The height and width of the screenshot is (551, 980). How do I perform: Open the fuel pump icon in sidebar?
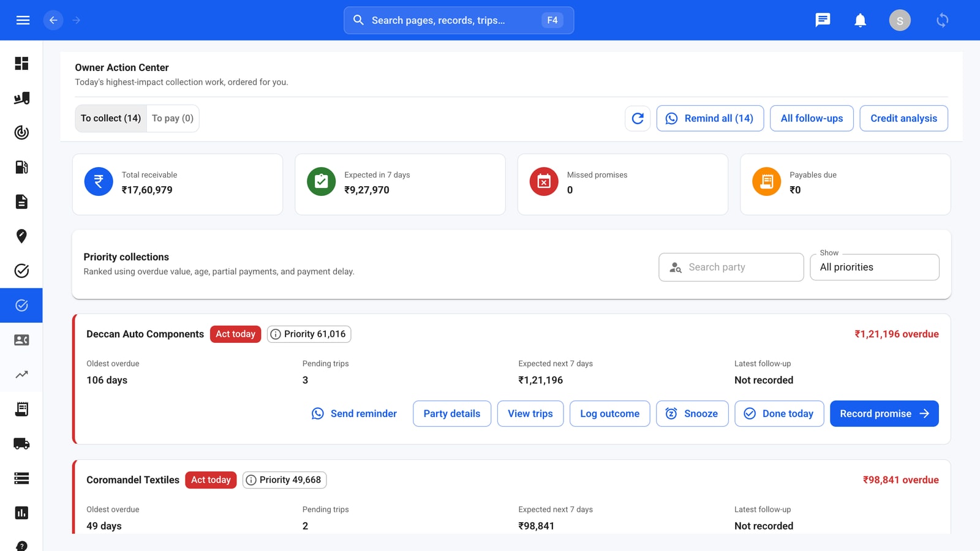(21, 167)
